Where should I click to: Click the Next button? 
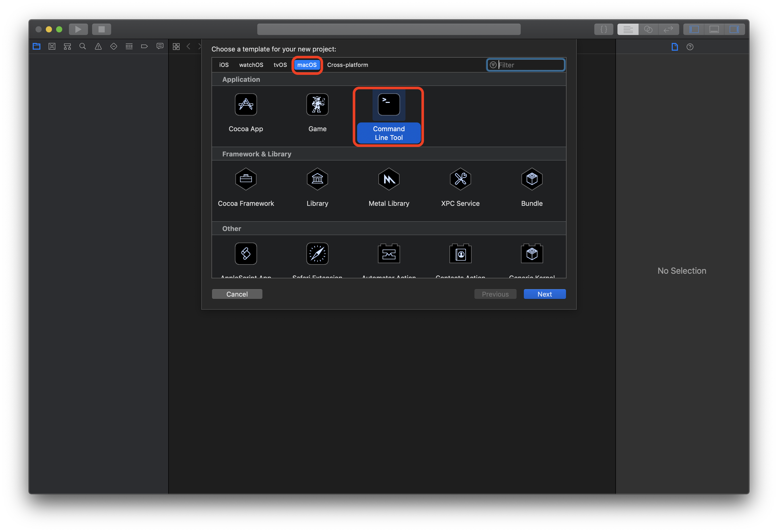pyautogui.click(x=545, y=294)
